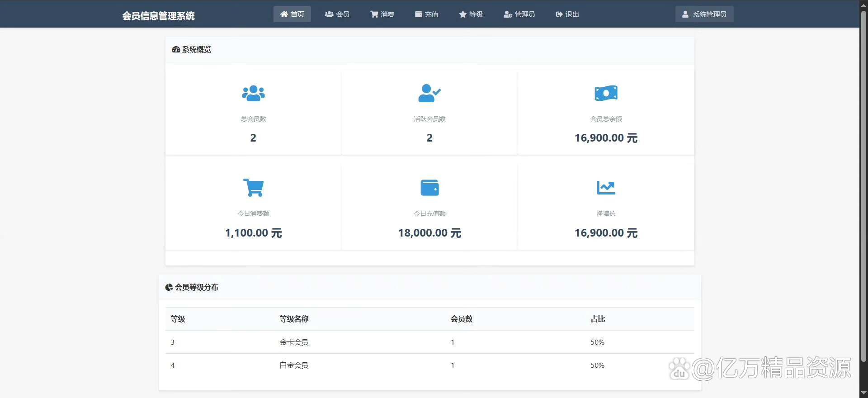Click the 等级名称 column header
Screen dimensions: 868x398
tap(294, 319)
